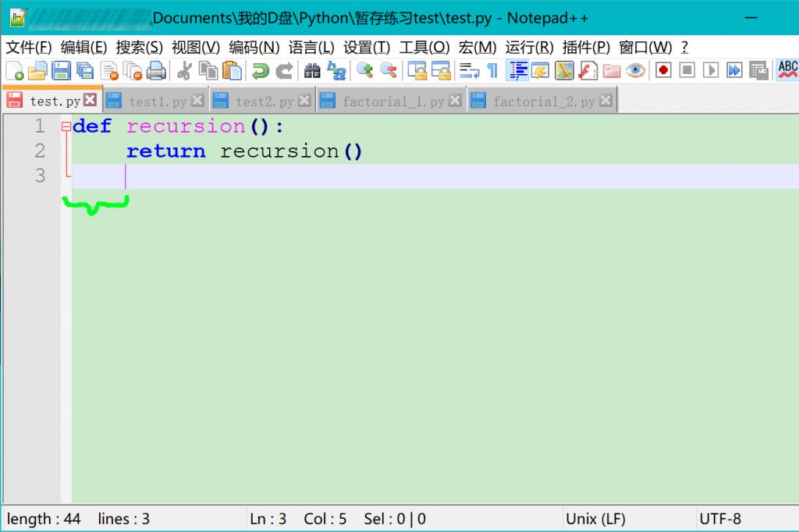Select the active test.py tab
This screenshot has height=532, width=799.
coord(53,100)
